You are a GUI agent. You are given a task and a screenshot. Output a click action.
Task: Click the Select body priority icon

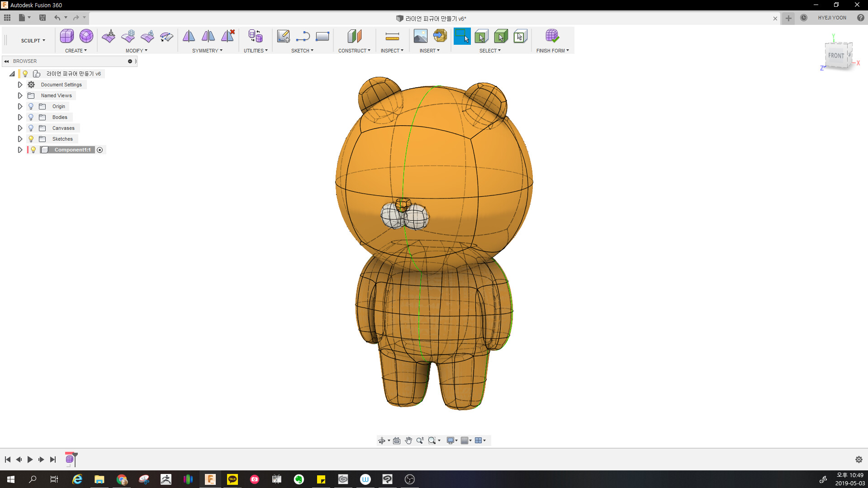tap(501, 36)
